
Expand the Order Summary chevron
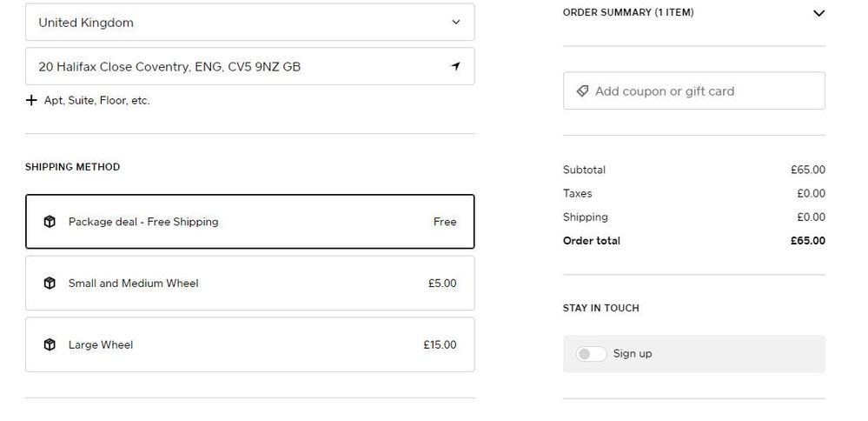(x=818, y=13)
